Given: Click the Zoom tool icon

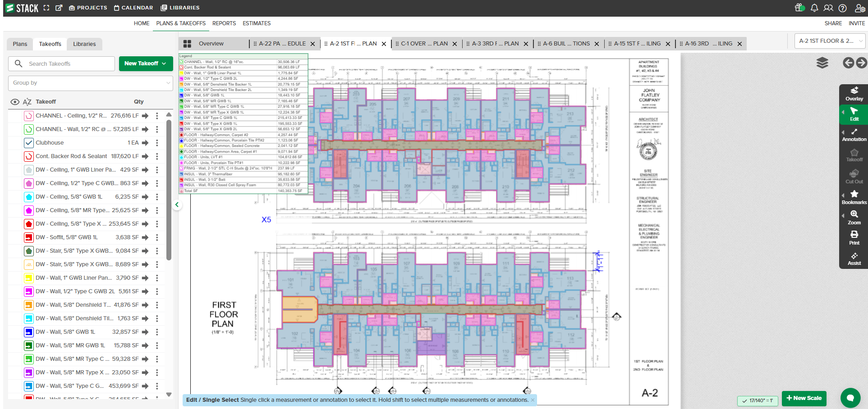Looking at the screenshot, I should (x=854, y=218).
